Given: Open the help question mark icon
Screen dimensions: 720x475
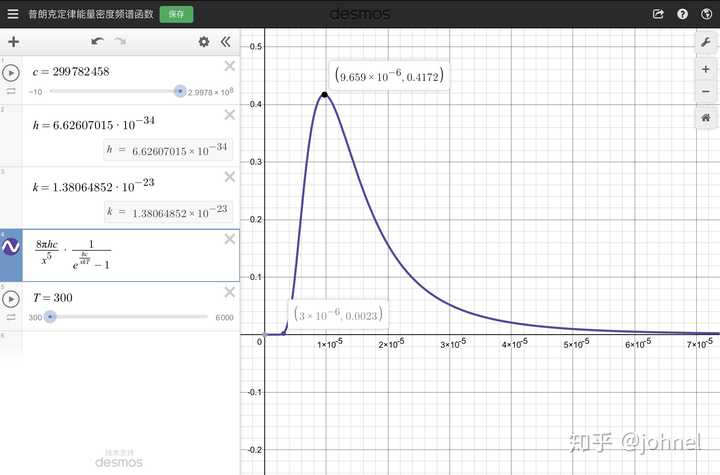Looking at the screenshot, I should coord(682,14).
